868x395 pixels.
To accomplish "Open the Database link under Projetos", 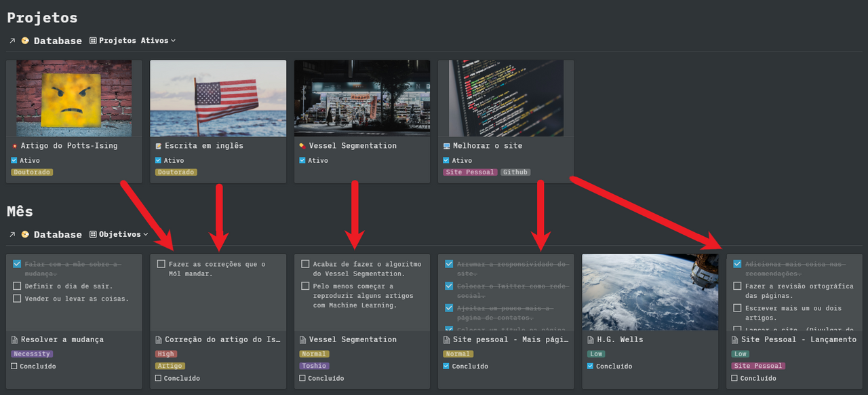I will [x=58, y=41].
